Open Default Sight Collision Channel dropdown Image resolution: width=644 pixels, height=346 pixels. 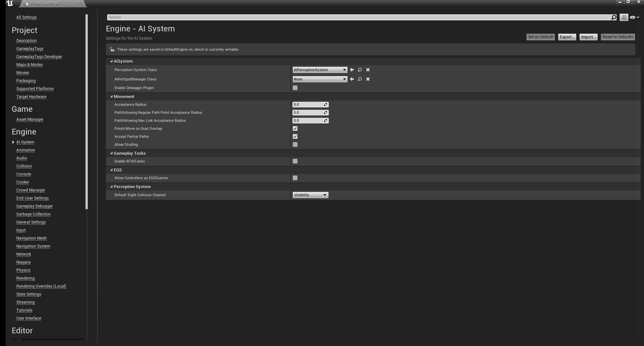(310, 195)
